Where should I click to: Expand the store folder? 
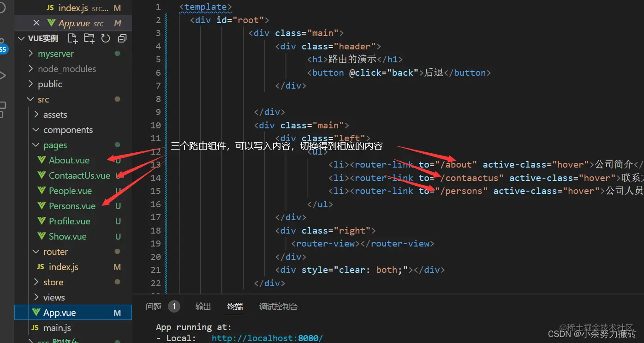click(36, 282)
